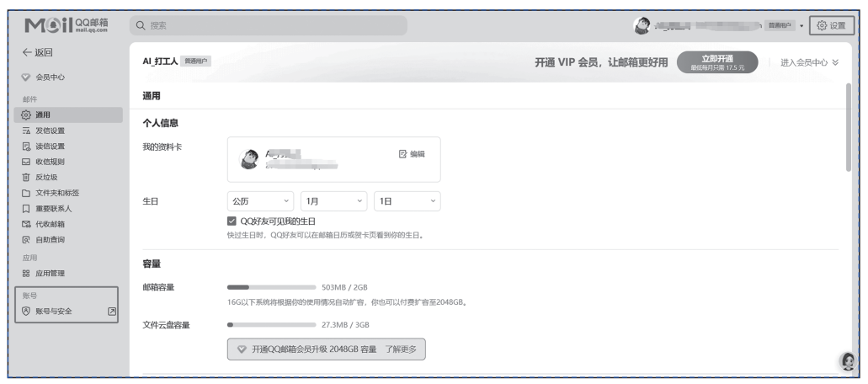Open 读信设置 in sidebar
Screen dimensions: 868x384
50,146
